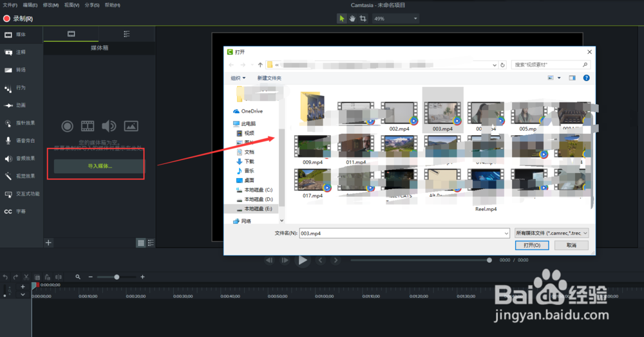The image size is (644, 337).
Task: Select 本地磁盘 (C:) in the navigation tree
Action: [254, 190]
